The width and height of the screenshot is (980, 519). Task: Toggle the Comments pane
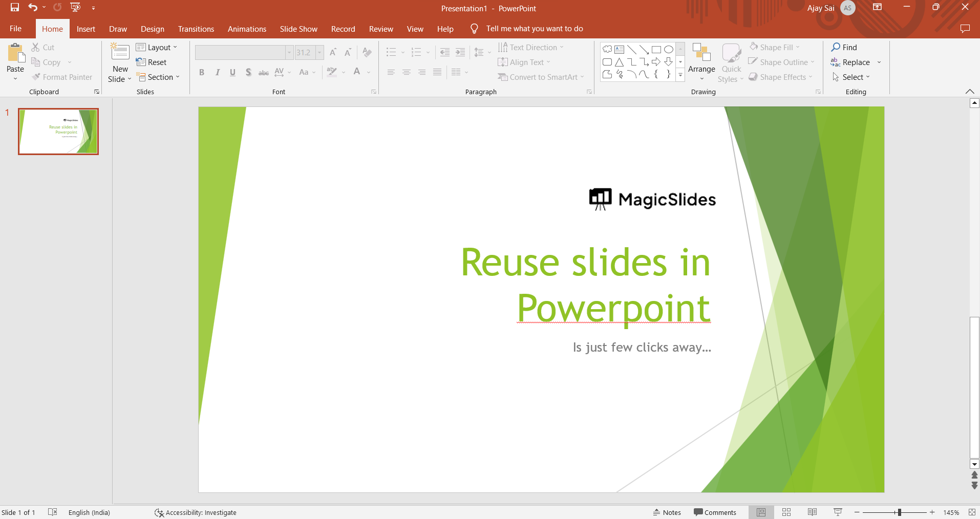715,512
